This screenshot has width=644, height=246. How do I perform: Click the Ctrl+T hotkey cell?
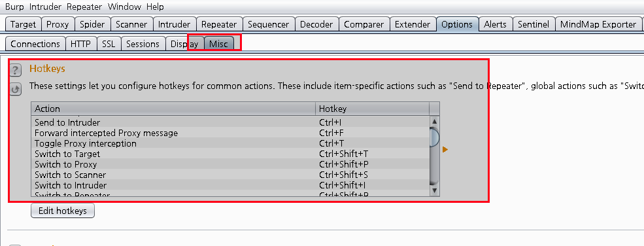coord(372,144)
